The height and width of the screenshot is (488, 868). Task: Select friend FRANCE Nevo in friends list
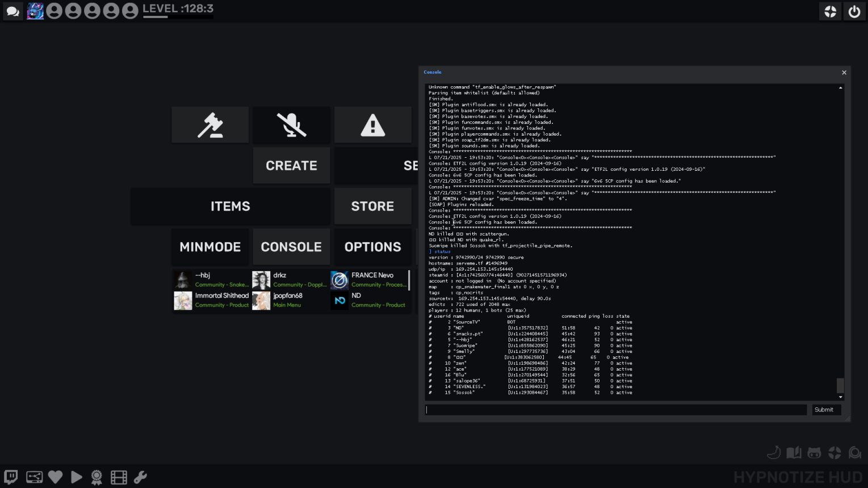[369, 280]
